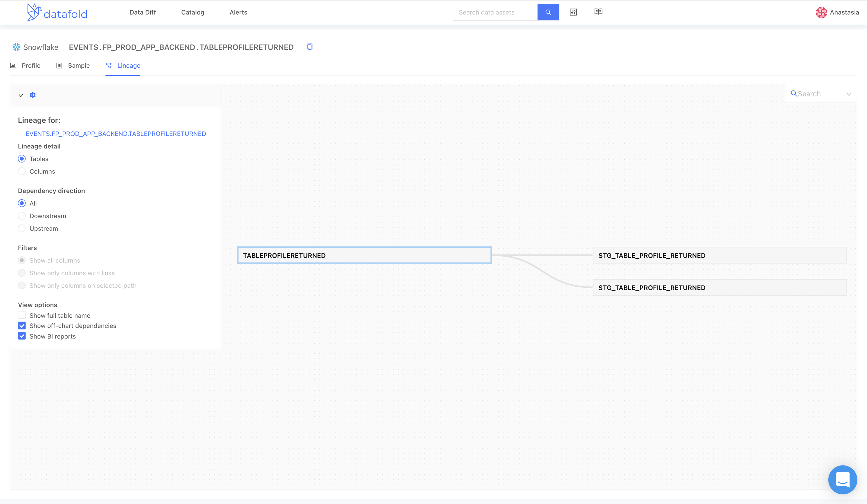The height and width of the screenshot is (504, 867).
Task: Focus the Search data assets field
Action: pos(495,12)
